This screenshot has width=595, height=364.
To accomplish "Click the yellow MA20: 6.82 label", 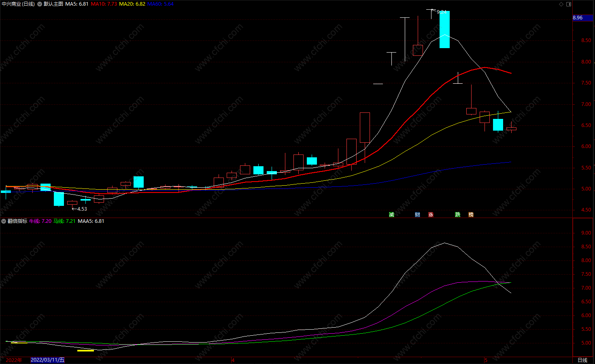I will pos(132,4).
